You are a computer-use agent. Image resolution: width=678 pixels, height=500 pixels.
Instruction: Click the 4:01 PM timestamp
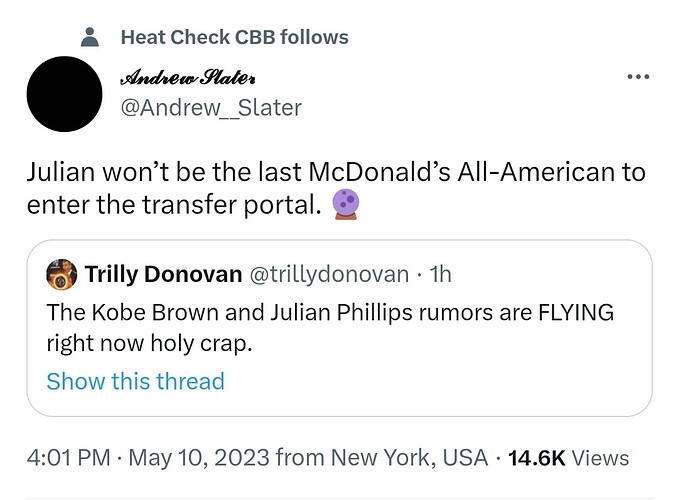tap(68, 458)
